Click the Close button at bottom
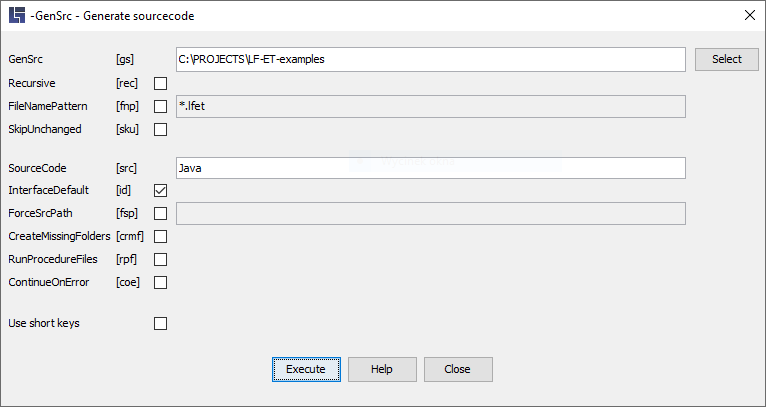This screenshot has width=766, height=407. tap(458, 369)
